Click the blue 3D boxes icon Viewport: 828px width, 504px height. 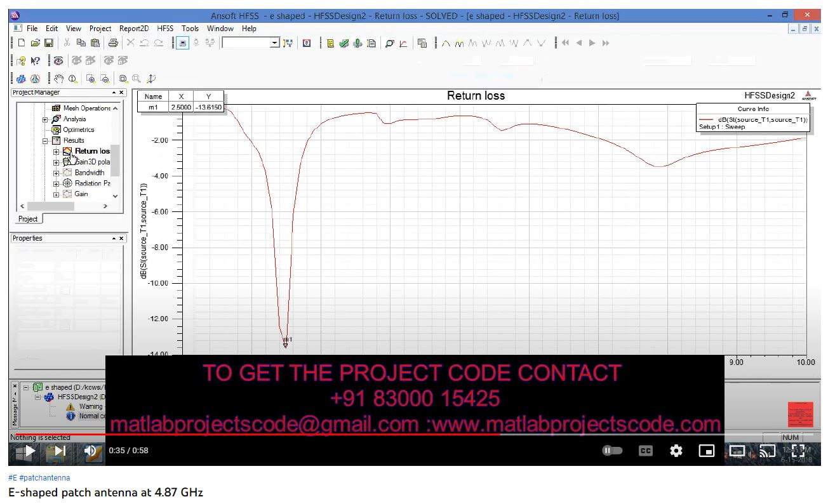[x=21, y=79]
